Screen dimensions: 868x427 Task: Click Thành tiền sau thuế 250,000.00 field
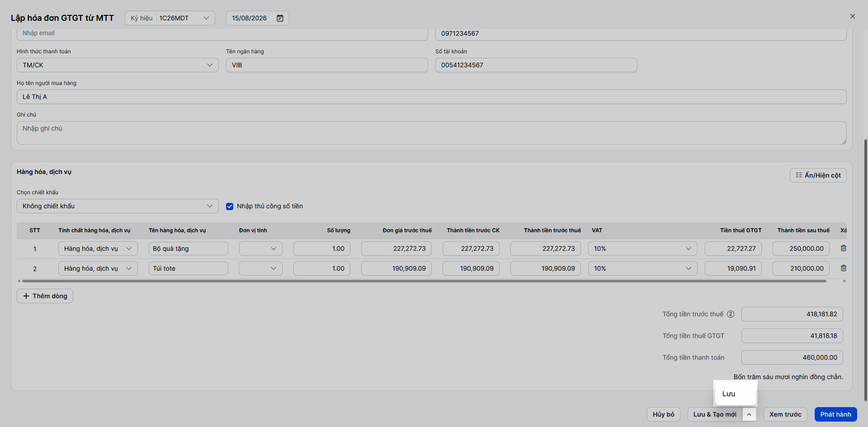(801, 249)
